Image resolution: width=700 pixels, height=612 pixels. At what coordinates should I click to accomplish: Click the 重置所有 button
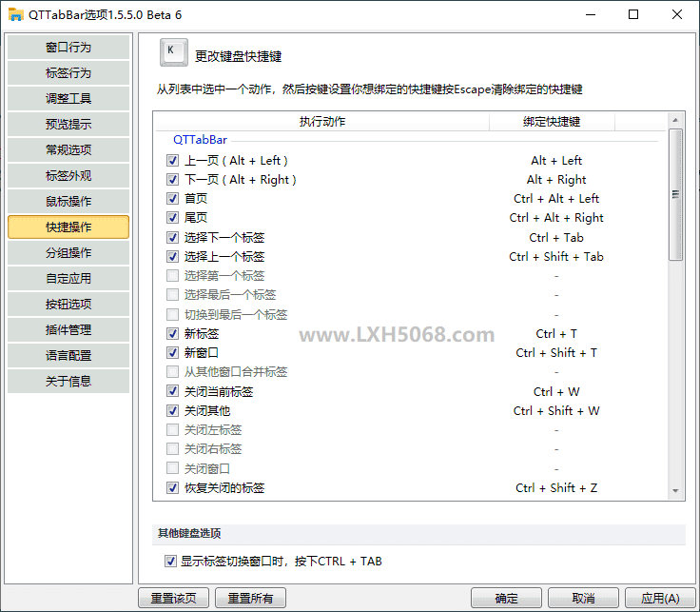(x=250, y=598)
